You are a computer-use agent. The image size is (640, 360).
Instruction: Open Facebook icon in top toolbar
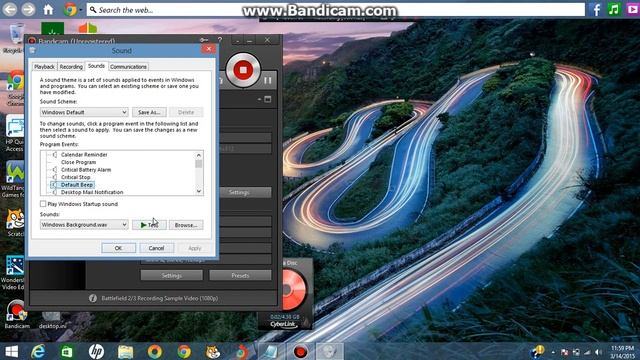tap(596, 9)
